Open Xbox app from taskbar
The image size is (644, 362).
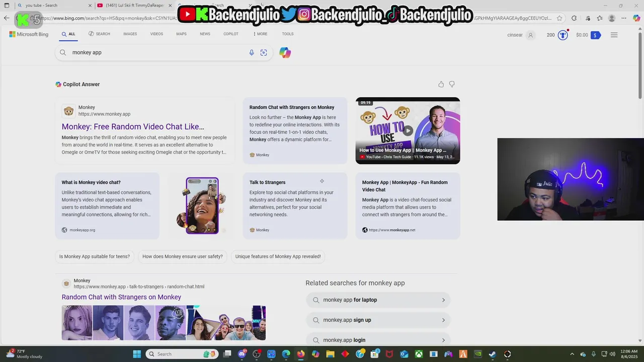pos(419,354)
